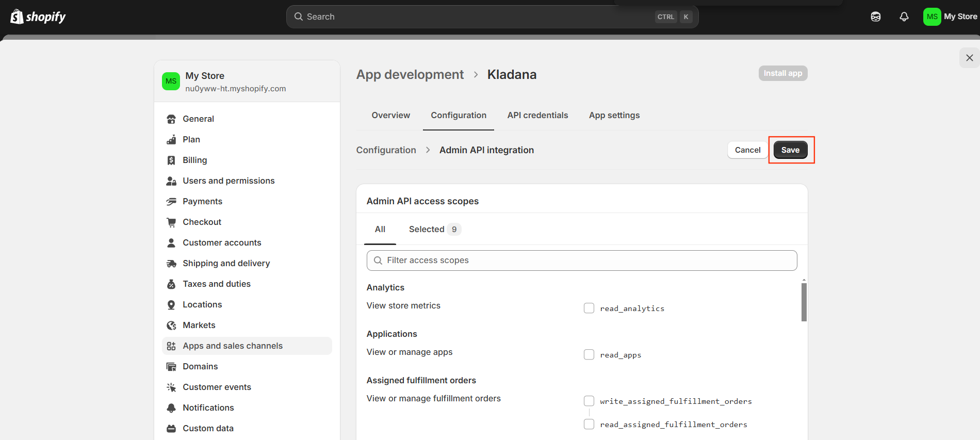980x440 pixels.
Task: Click the Apps and sales channels icon
Action: [x=171, y=346]
